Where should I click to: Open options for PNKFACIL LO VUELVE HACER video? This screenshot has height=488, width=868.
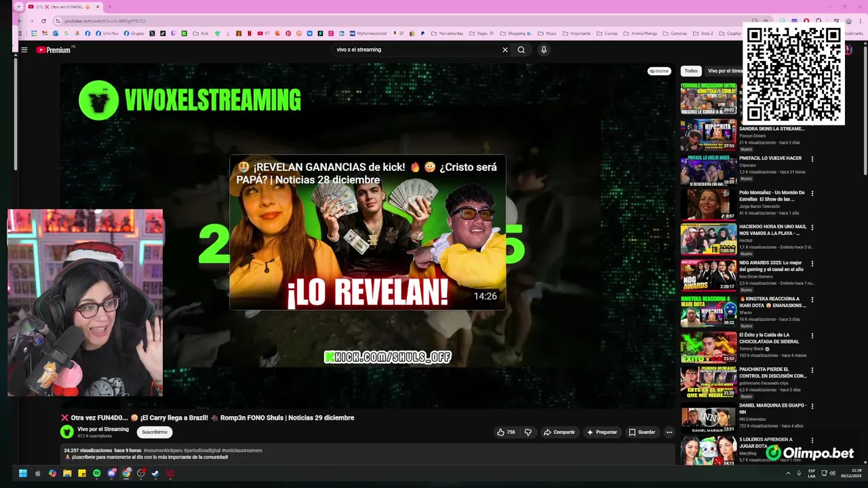[x=812, y=159]
